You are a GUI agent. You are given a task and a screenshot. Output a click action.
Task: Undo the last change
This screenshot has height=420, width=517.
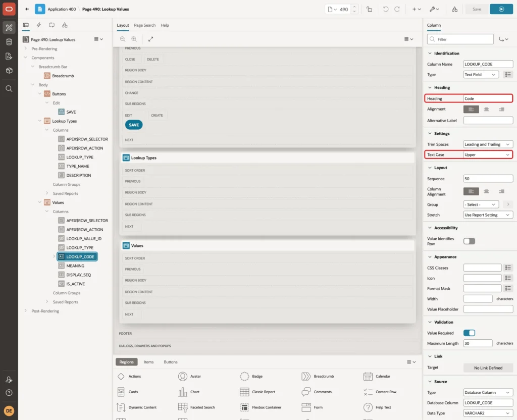385,9
